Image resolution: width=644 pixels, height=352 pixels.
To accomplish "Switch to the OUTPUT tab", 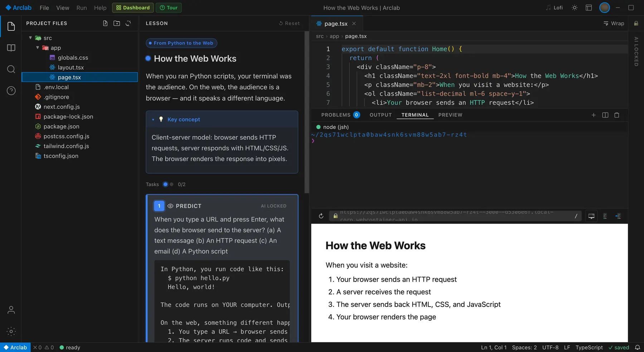I will [381, 115].
